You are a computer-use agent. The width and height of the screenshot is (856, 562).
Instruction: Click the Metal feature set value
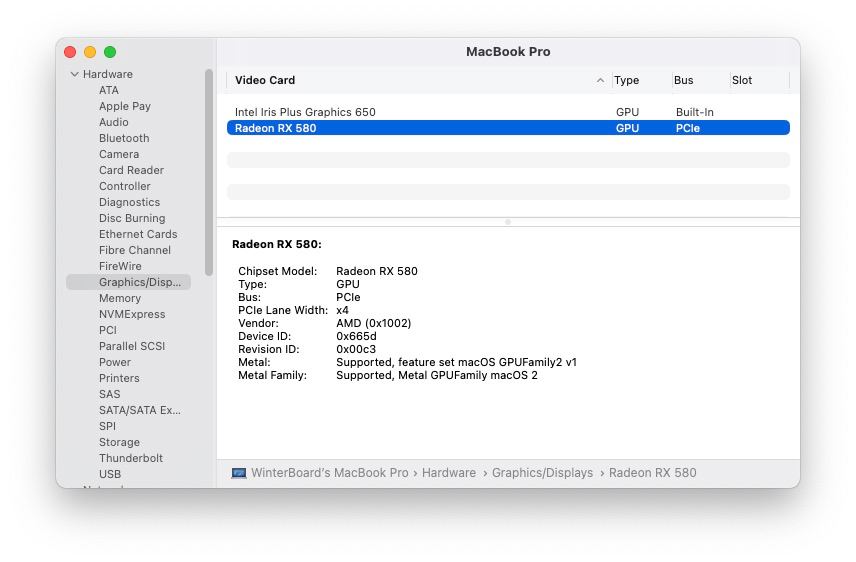coord(456,363)
